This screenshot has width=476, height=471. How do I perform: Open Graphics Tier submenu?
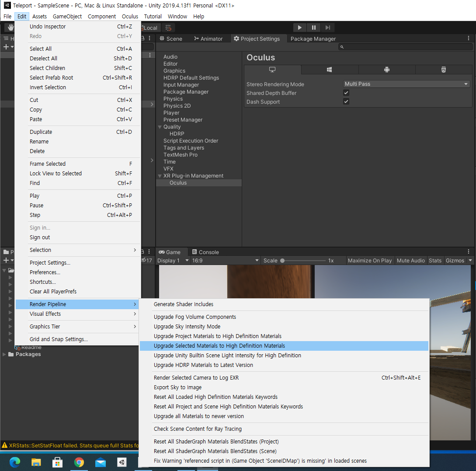tap(78, 326)
